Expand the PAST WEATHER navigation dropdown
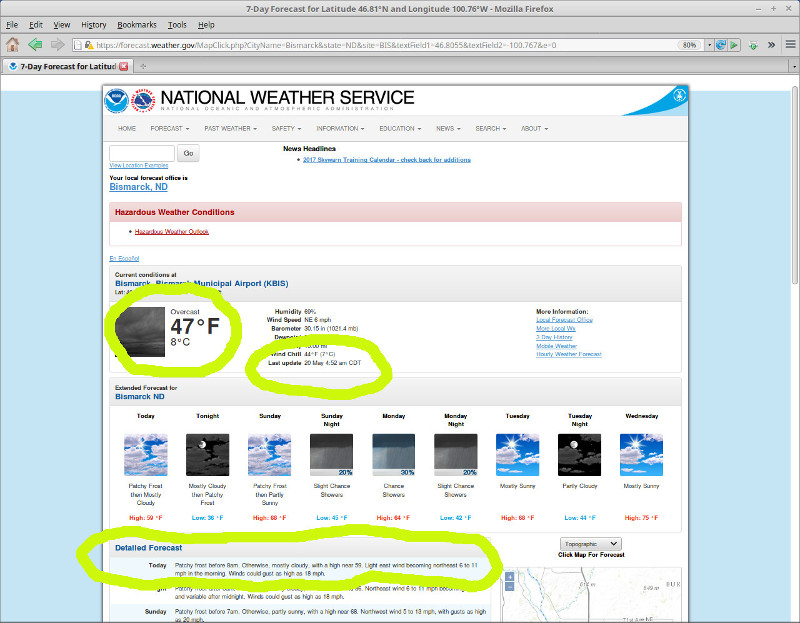The width and height of the screenshot is (800, 623). click(x=231, y=129)
